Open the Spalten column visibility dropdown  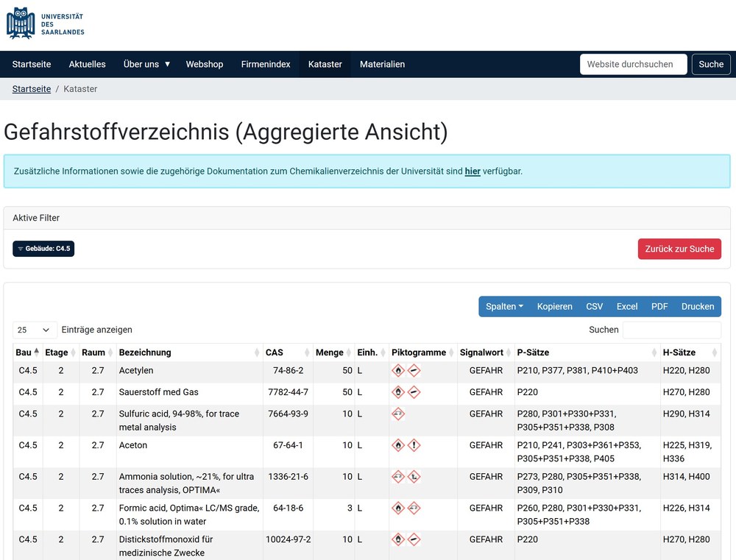coord(504,307)
